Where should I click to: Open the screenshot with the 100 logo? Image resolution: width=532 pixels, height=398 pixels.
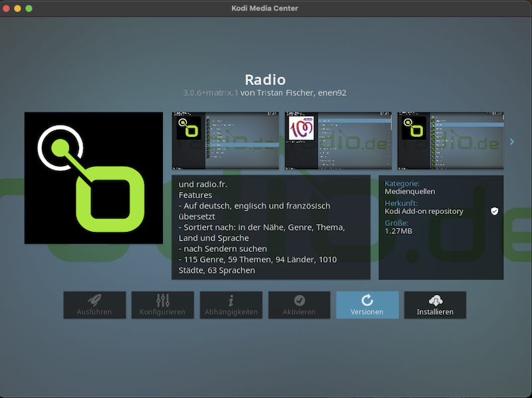(338, 140)
